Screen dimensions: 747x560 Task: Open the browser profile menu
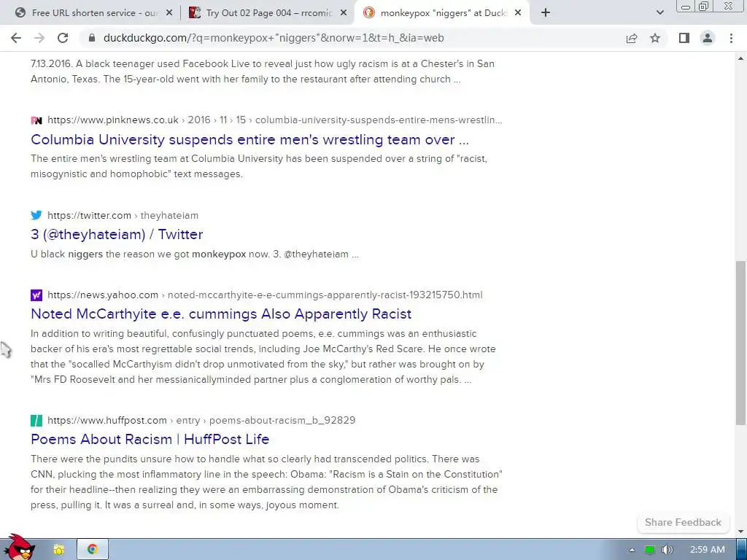coord(708,38)
